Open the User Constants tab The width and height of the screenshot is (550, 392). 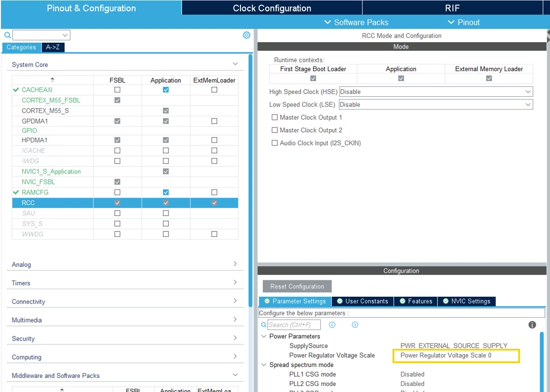[x=362, y=301]
